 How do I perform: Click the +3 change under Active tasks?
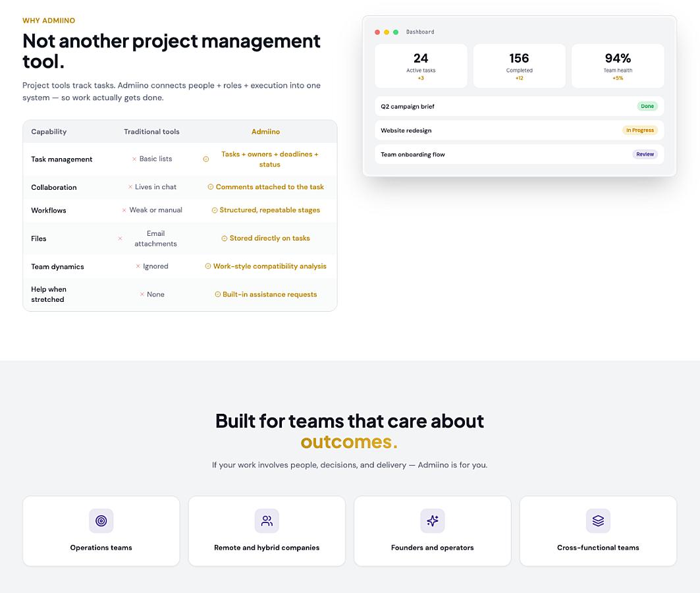[421, 78]
